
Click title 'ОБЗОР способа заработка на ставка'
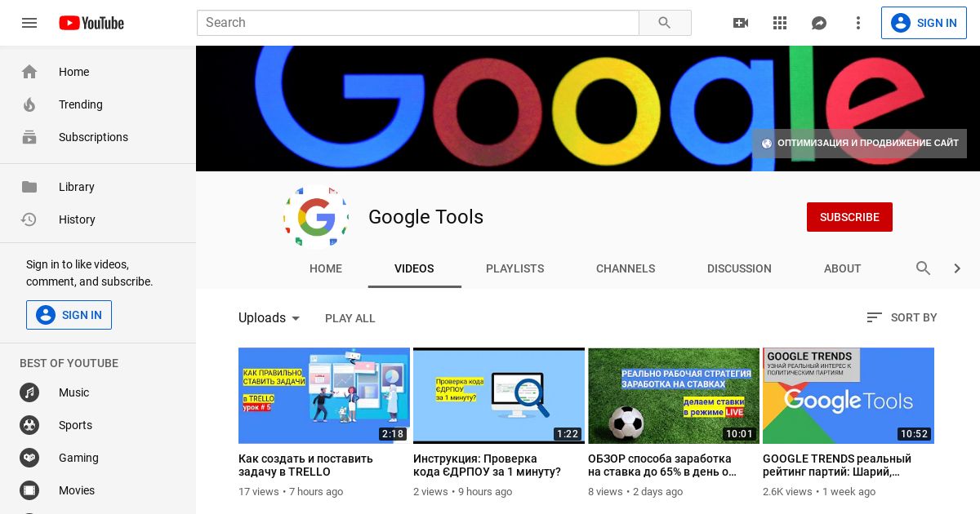[662, 465]
